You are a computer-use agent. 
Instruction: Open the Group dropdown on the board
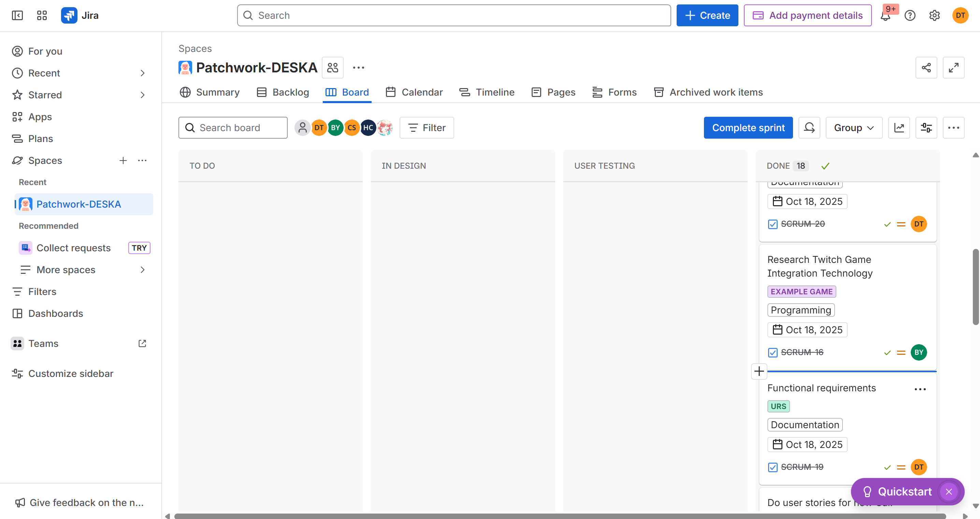[853, 128]
